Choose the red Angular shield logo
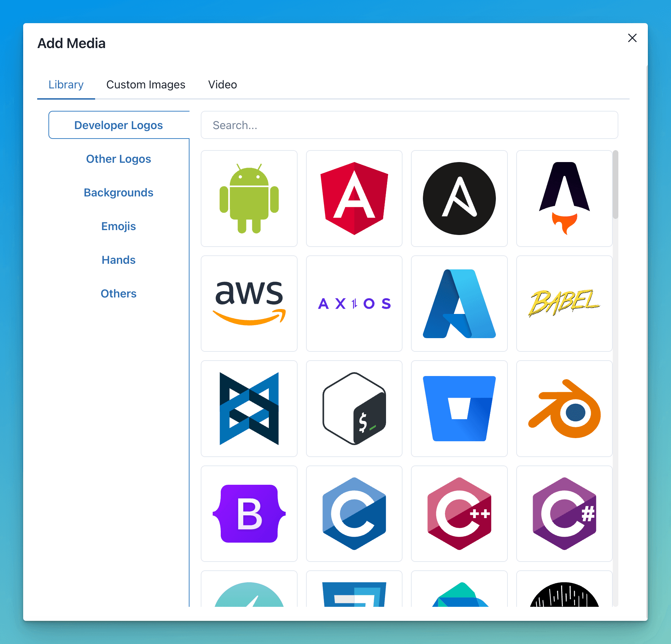Viewport: 671px width, 644px height. (x=354, y=199)
